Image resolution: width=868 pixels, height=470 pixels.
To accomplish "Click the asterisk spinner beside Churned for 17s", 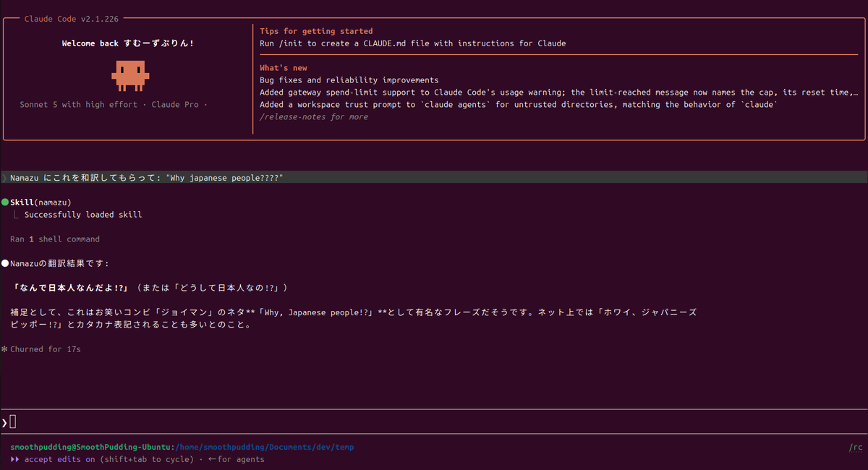I will pos(4,349).
